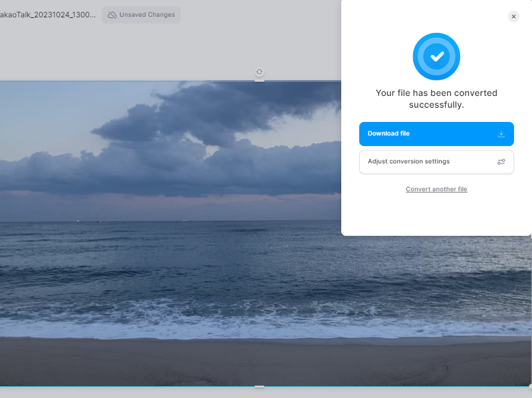
Task: Click the download arrow icon
Action: coord(501,134)
